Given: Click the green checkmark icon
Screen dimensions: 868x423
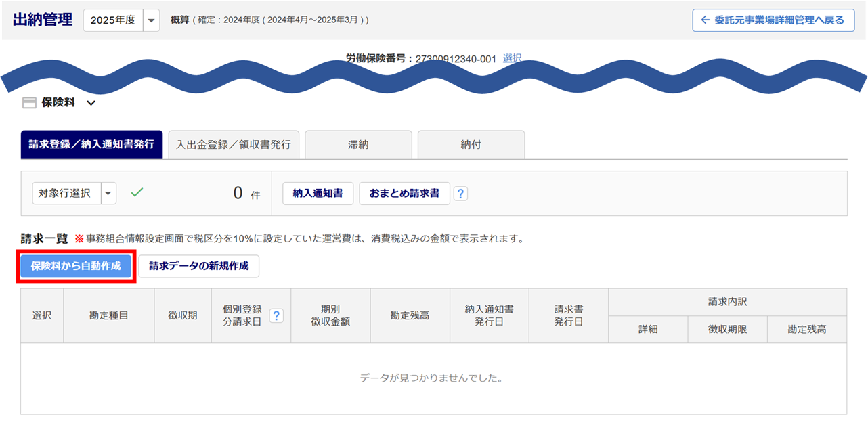Looking at the screenshot, I should coord(137,193).
